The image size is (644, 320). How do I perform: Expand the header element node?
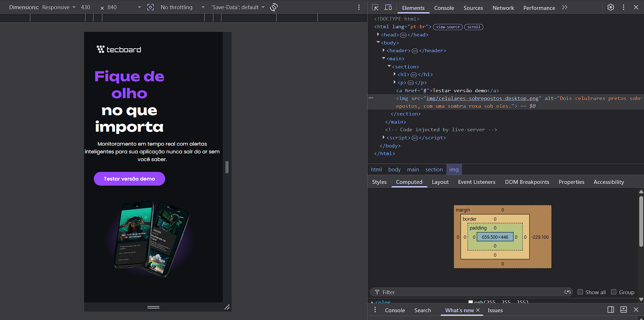pyautogui.click(x=383, y=50)
